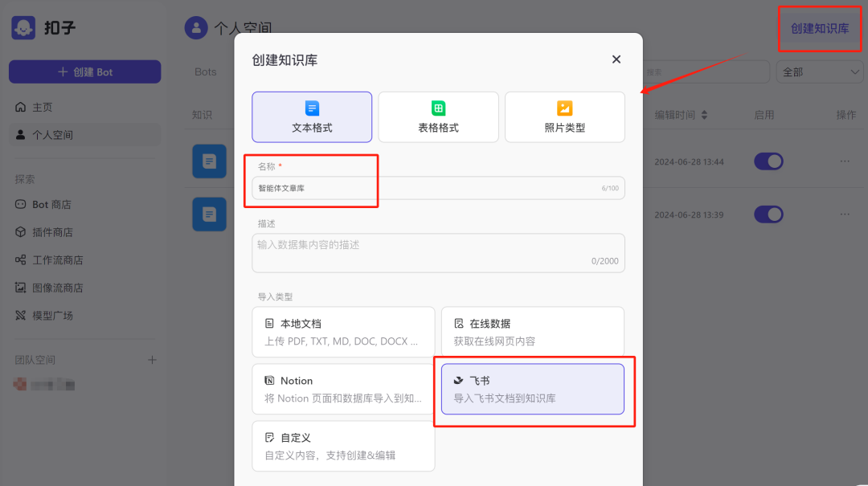Image resolution: width=868 pixels, height=486 pixels.
Task: Toggle the switch for 2024-06-28 13:39 row
Action: point(768,214)
